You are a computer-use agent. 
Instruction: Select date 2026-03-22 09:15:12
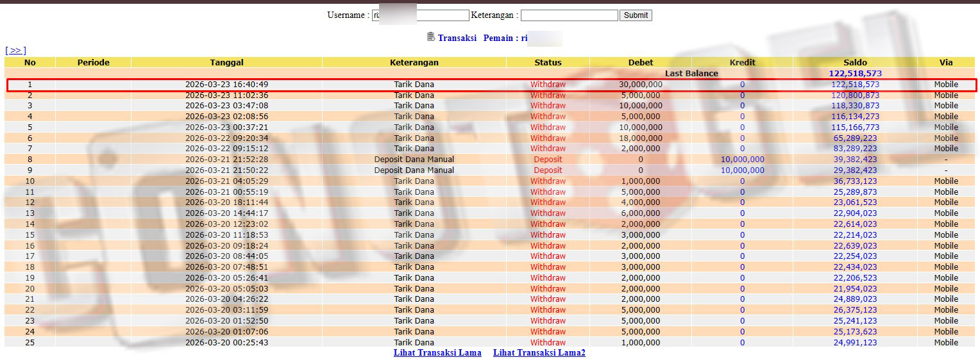click(x=226, y=149)
